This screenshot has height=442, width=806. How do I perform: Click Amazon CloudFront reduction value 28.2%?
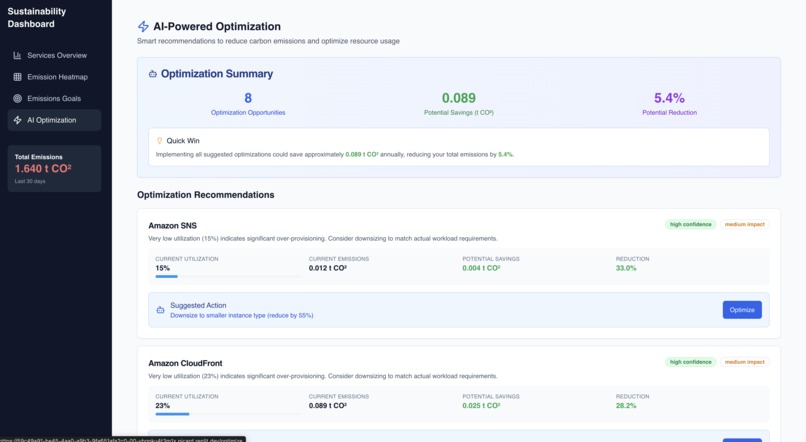point(626,406)
